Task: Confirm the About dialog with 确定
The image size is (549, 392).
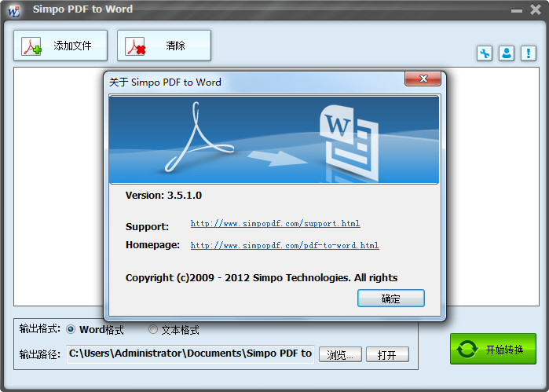Action: click(391, 298)
